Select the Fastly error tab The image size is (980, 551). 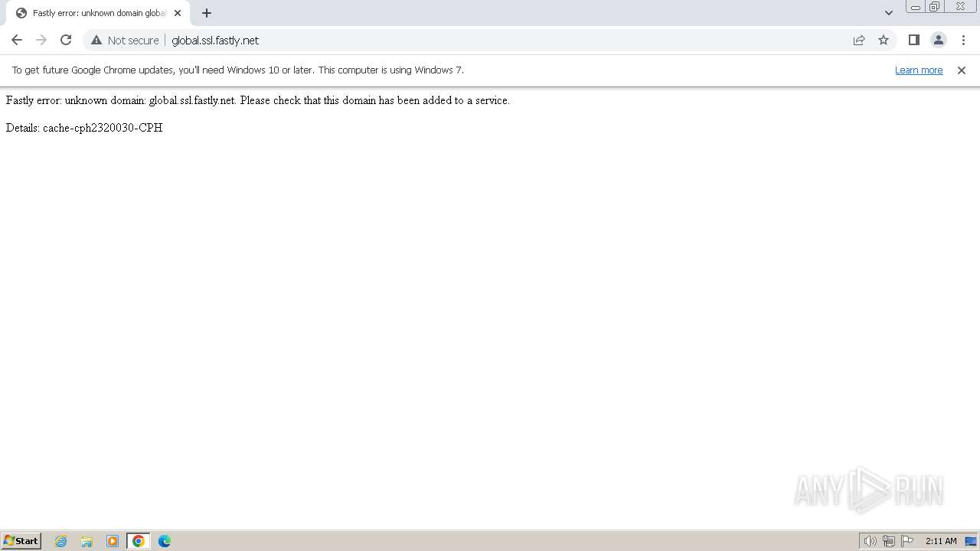point(98,13)
